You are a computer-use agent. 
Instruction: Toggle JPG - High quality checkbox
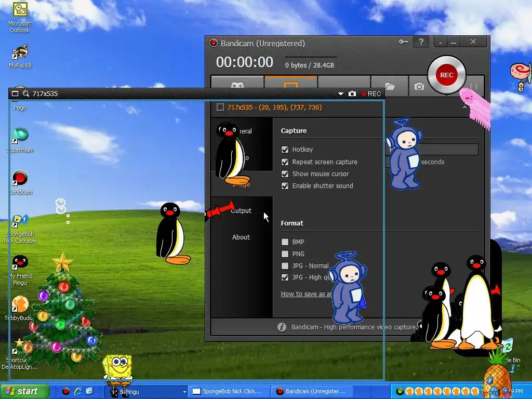tap(285, 277)
